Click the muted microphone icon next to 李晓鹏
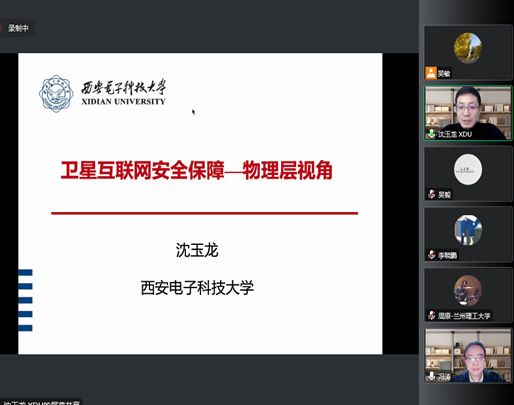Image resolution: width=514 pixels, height=405 pixels. pos(432,255)
